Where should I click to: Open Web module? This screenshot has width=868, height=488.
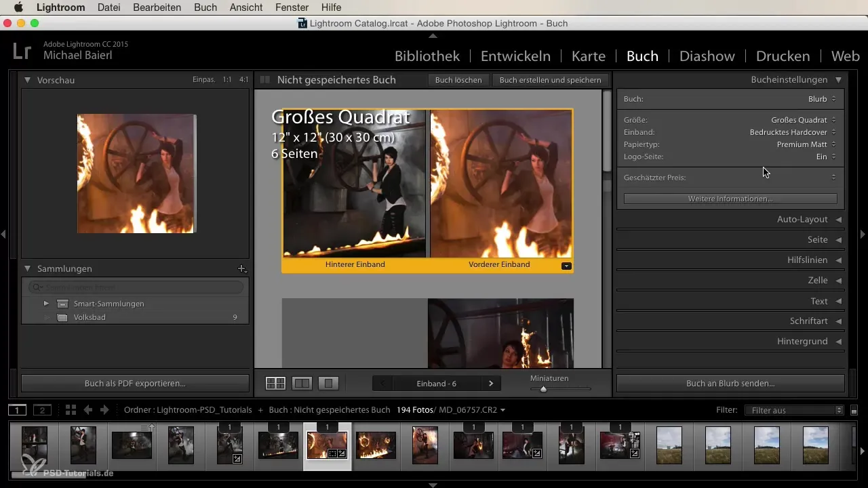(845, 56)
